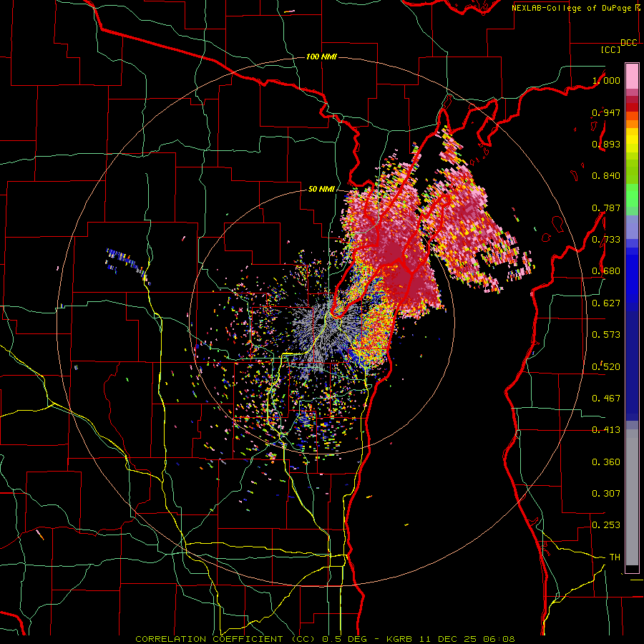
Task: Click the DCC legend title
Action: pos(628,43)
